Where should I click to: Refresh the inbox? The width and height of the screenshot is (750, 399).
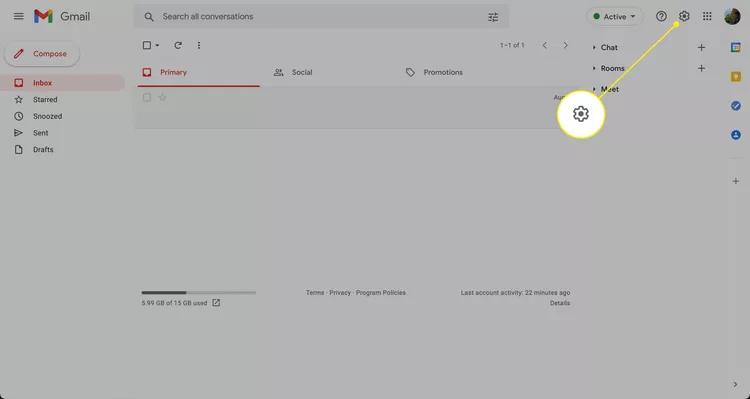click(178, 45)
